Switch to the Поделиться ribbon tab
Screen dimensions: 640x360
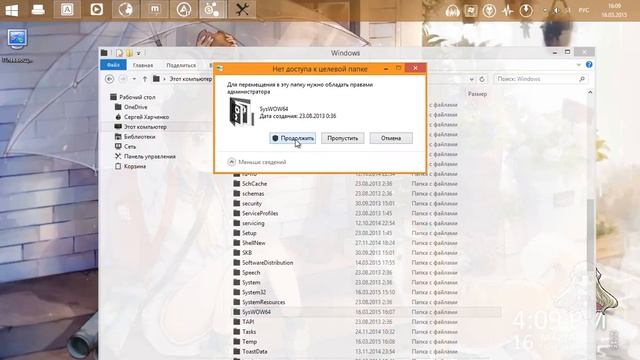tap(181, 65)
